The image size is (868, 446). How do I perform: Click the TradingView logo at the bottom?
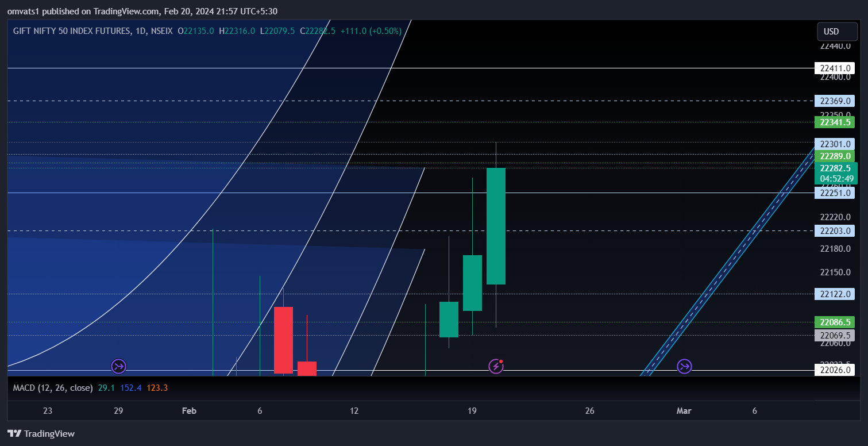click(41, 433)
